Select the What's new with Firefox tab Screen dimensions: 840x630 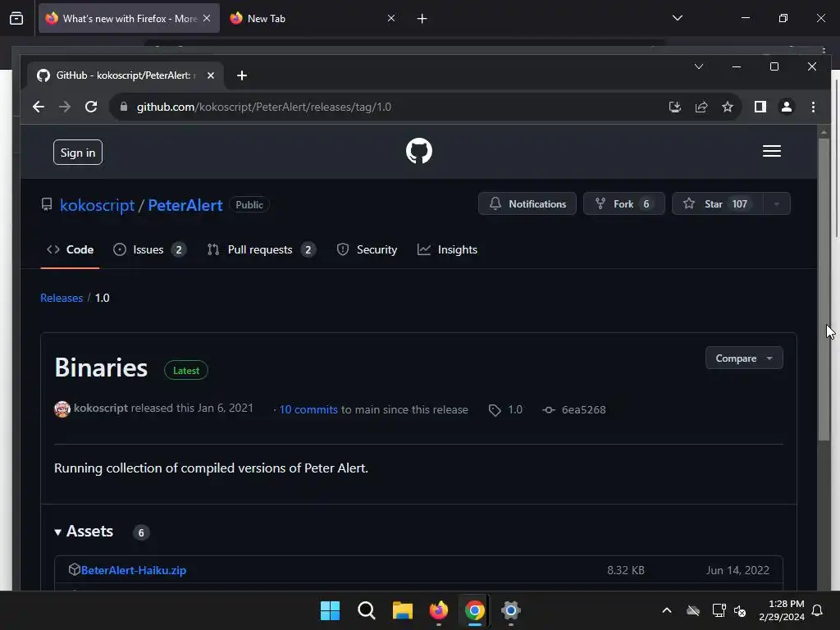tap(129, 18)
